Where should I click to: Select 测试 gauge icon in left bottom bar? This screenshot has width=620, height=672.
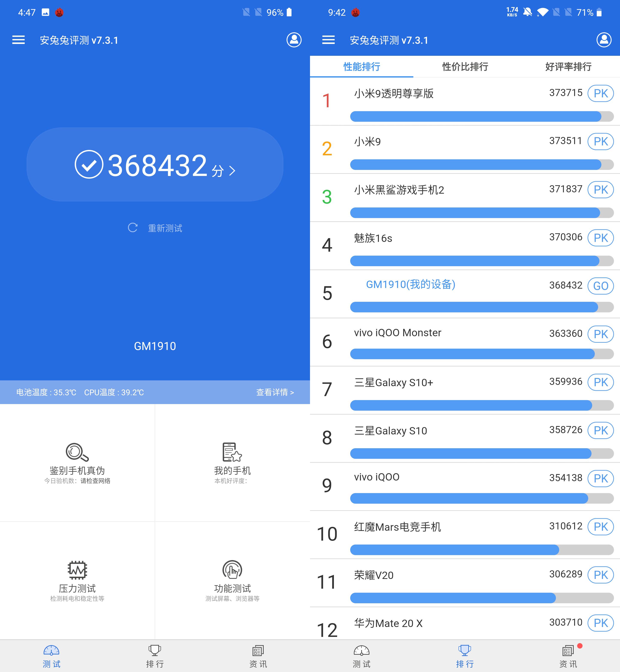click(51, 650)
